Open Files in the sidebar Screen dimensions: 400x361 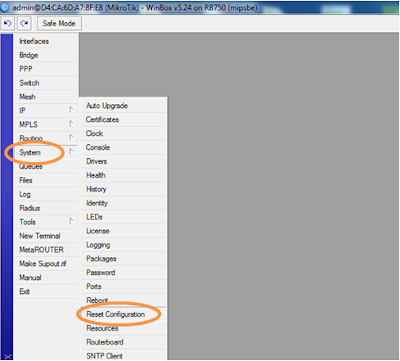click(46, 180)
